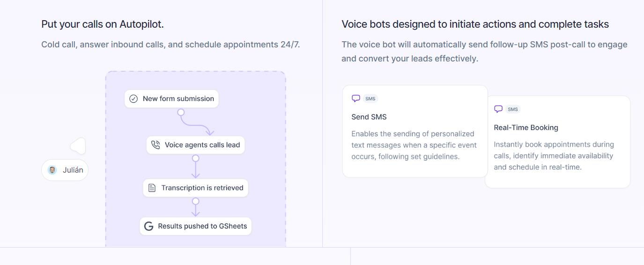Click the document icon next to Transcription is retrieved
The height and width of the screenshot is (265, 644).
[152, 188]
